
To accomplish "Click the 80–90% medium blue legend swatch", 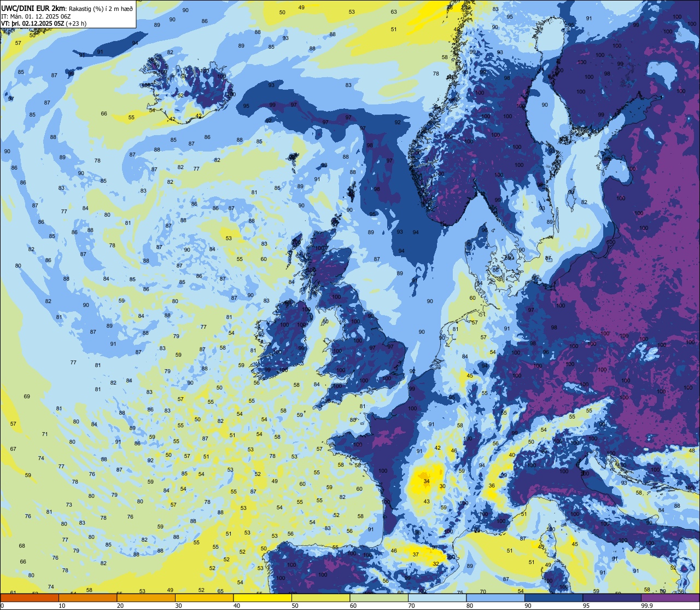I will 495,597.
